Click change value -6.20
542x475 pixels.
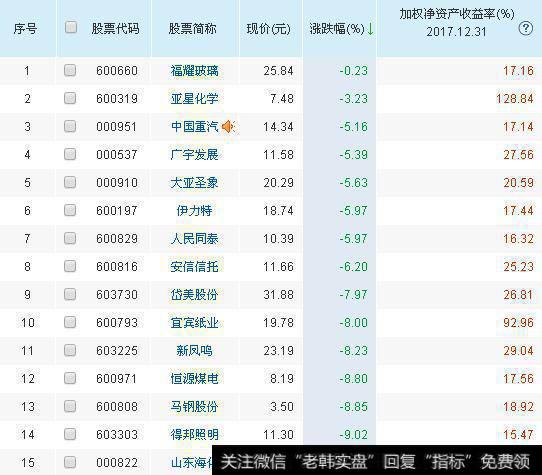click(353, 267)
